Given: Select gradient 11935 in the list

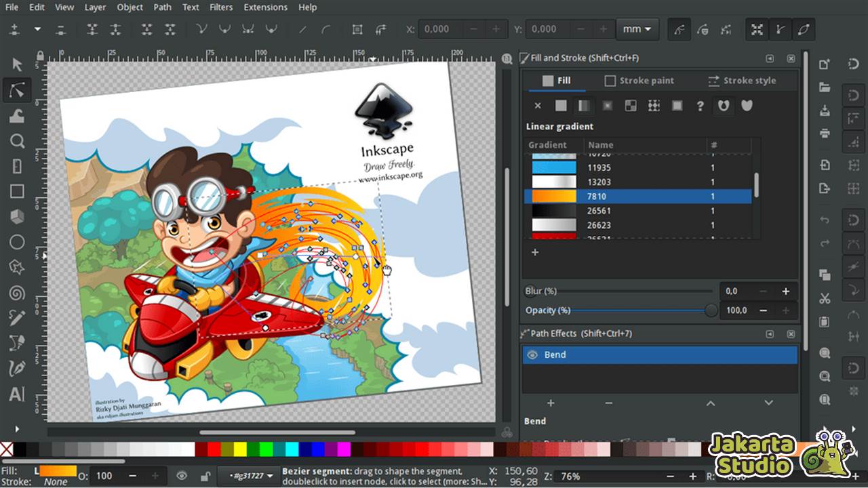Looking at the screenshot, I should tap(638, 167).
